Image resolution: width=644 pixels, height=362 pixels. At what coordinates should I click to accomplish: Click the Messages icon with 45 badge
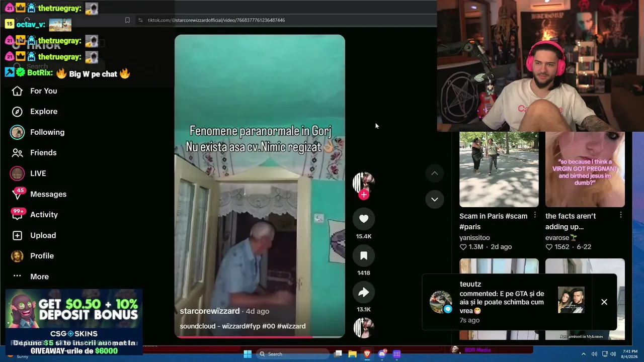18,195
